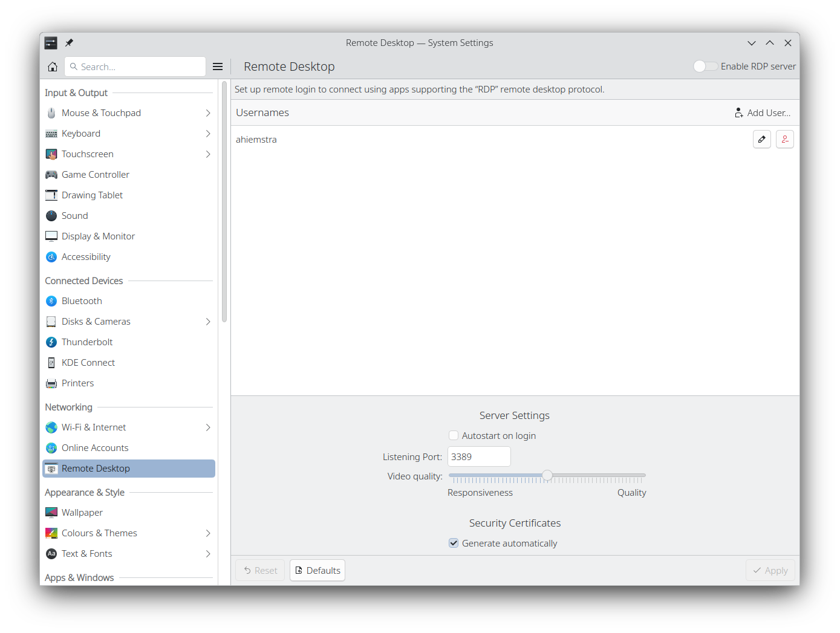840x633 pixels.
Task: Click the Game Controller icon in the sidebar
Action: [51, 175]
